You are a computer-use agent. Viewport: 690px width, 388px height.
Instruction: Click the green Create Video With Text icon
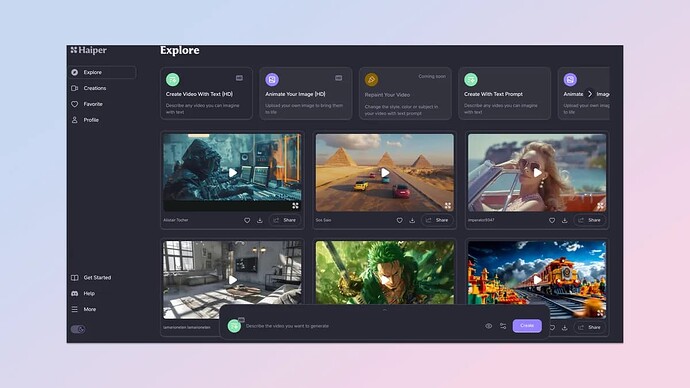(x=172, y=80)
